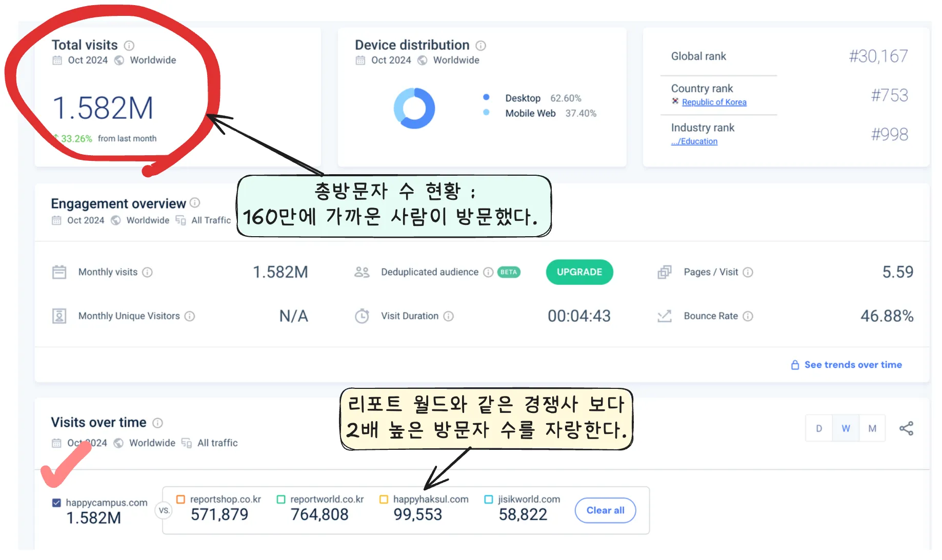Open the Worldwide region selector

click(147, 220)
